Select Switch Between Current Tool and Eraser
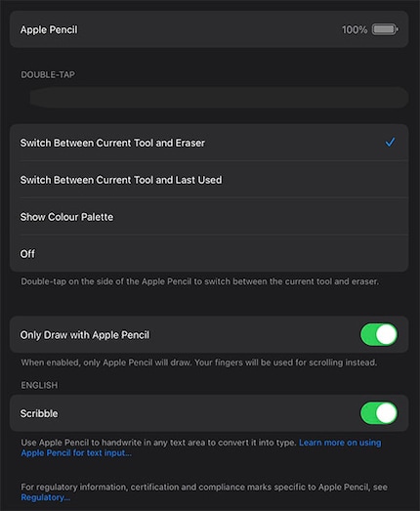The width and height of the screenshot is (420, 511). point(209,143)
